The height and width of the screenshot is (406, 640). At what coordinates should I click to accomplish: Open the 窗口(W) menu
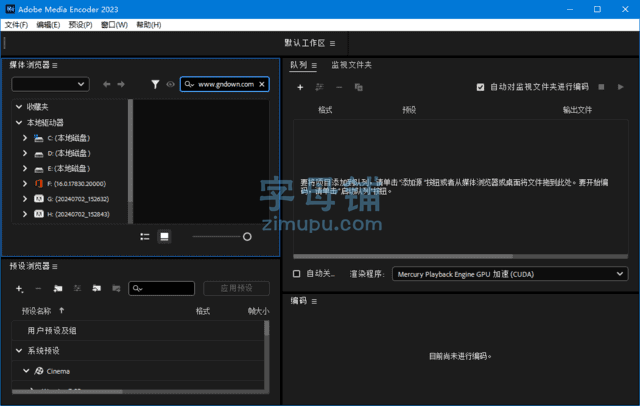click(114, 25)
